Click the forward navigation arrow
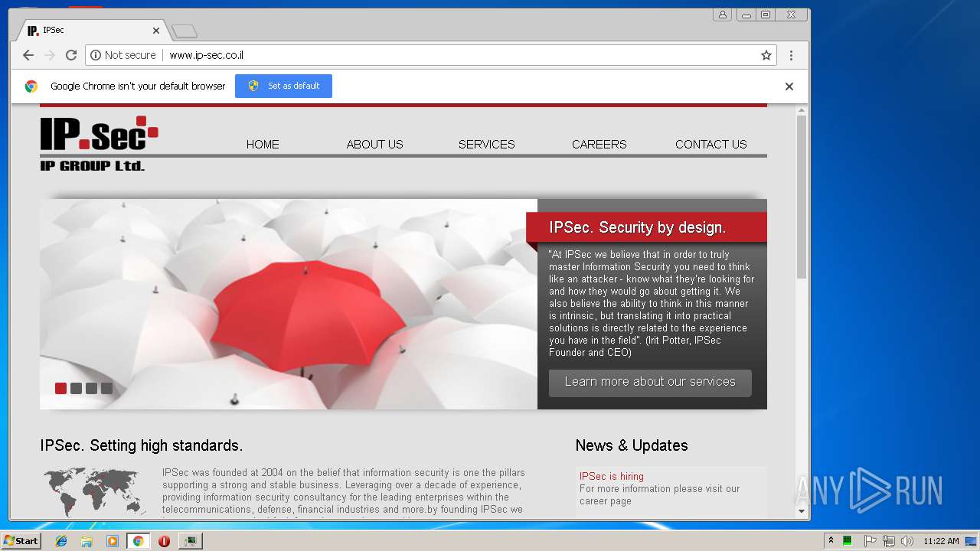The width and height of the screenshot is (980, 551). (50, 55)
